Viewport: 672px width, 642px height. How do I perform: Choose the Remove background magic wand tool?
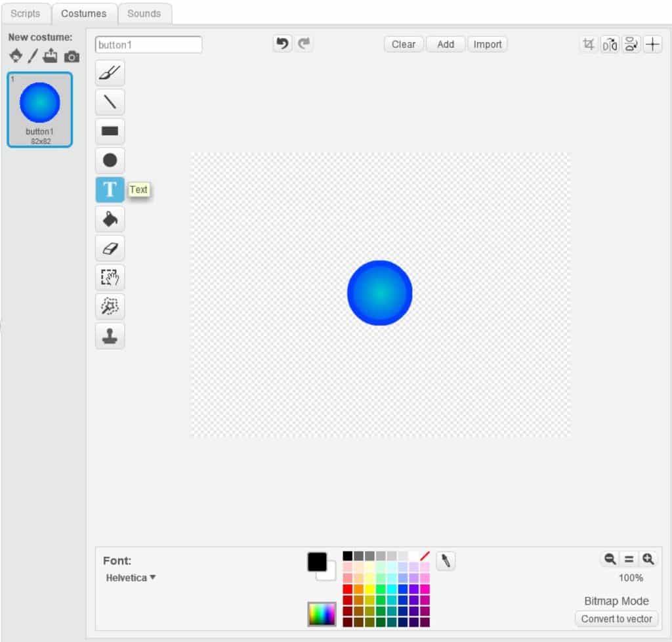coord(110,307)
